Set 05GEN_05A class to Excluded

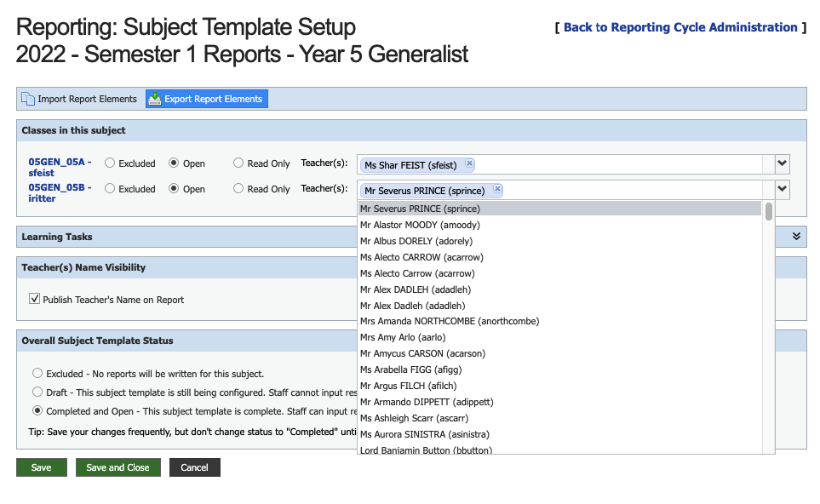pyautogui.click(x=110, y=163)
